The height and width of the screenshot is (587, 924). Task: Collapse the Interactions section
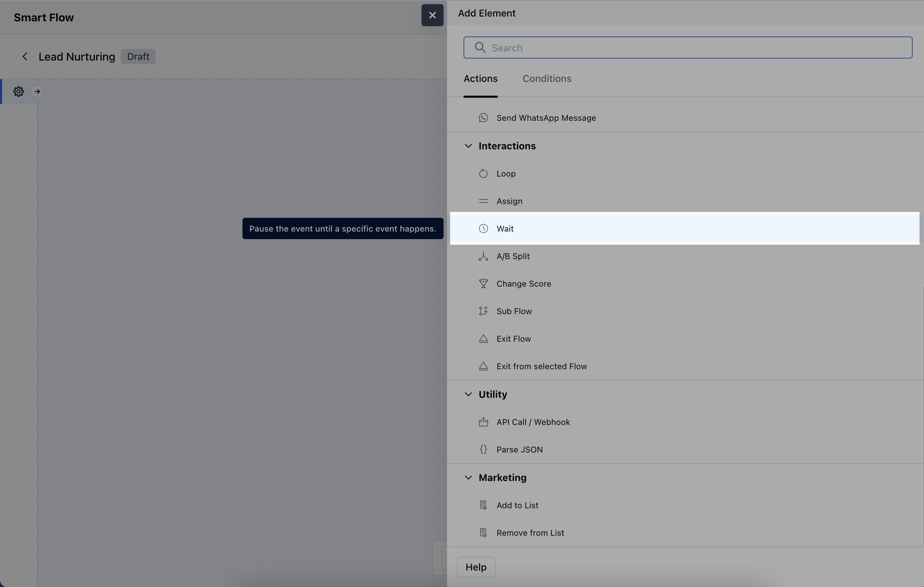click(468, 146)
